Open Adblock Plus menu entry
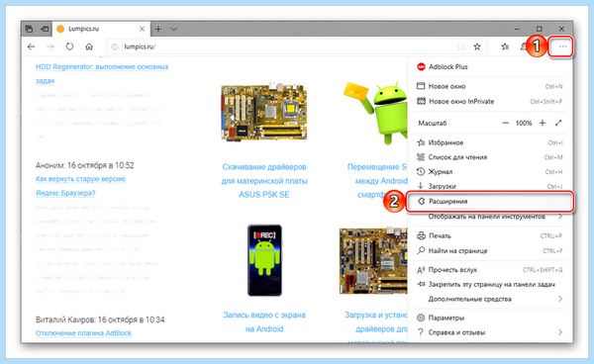The height and width of the screenshot is (364, 594). 490,66
